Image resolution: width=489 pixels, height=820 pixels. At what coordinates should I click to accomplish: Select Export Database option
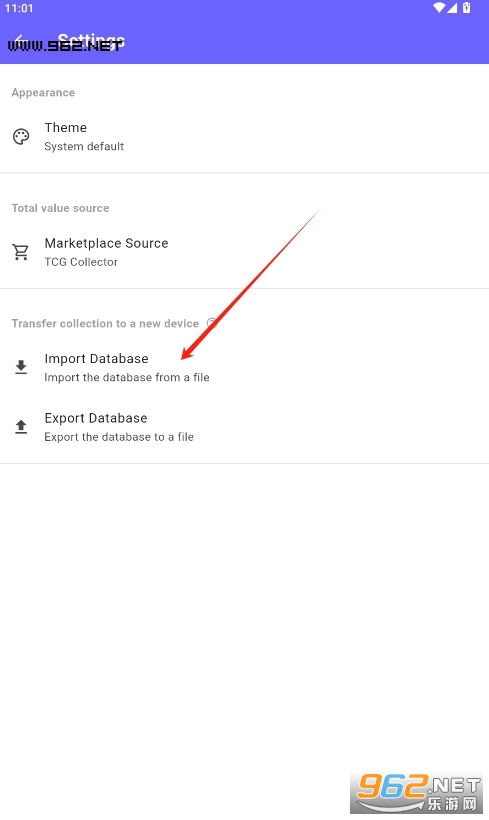click(x=244, y=427)
